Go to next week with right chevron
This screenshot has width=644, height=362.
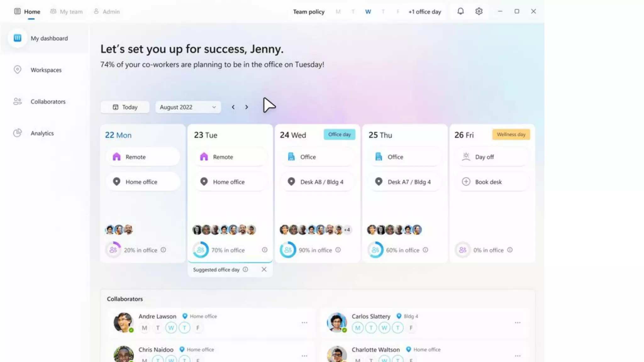tap(247, 107)
